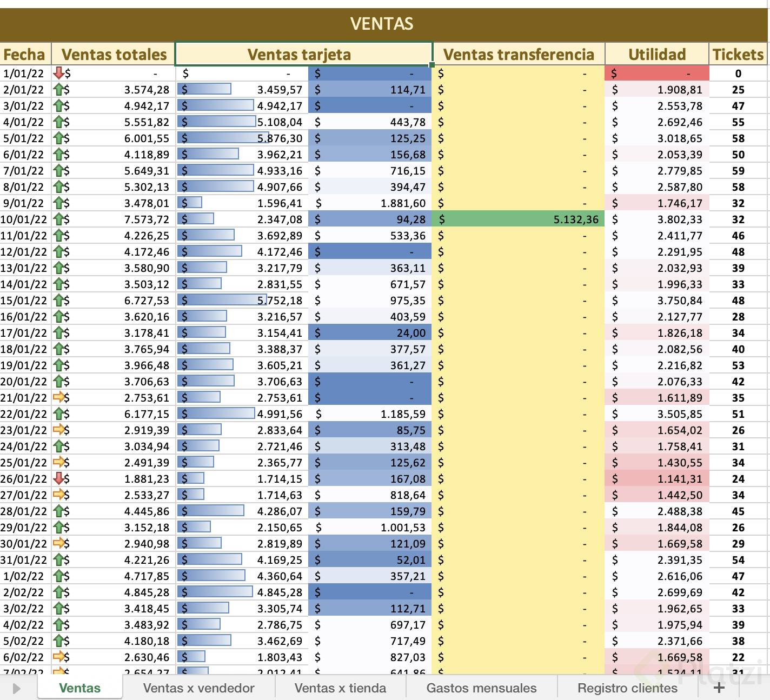Select the Utilidad cell showing 3.018,65

point(657,138)
